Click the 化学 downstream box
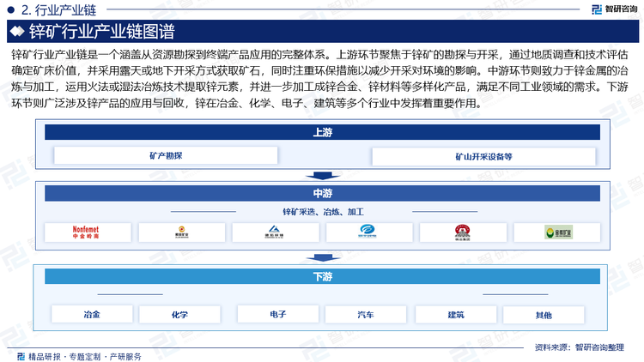The width and height of the screenshot is (644, 362). click(180, 315)
